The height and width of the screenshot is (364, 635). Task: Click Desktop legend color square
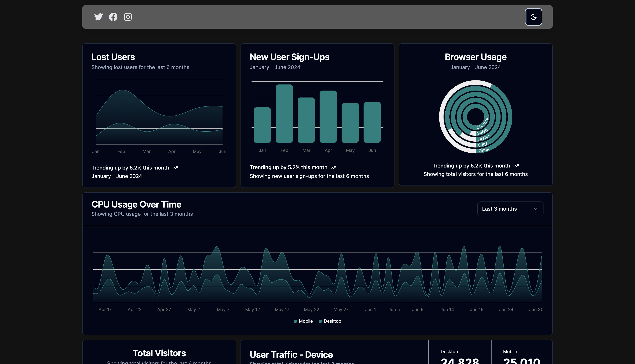pyautogui.click(x=320, y=321)
